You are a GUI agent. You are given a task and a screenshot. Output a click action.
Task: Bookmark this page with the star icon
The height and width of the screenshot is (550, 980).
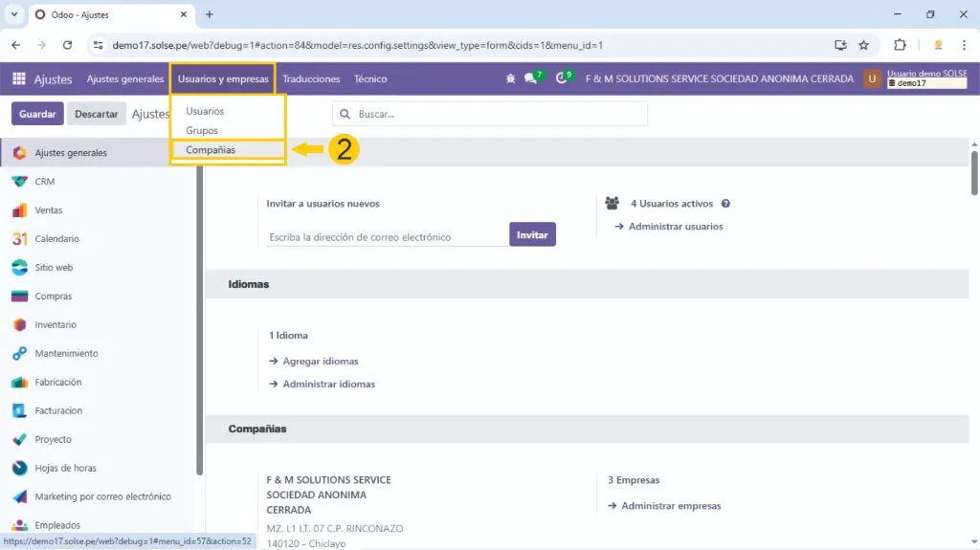[863, 45]
